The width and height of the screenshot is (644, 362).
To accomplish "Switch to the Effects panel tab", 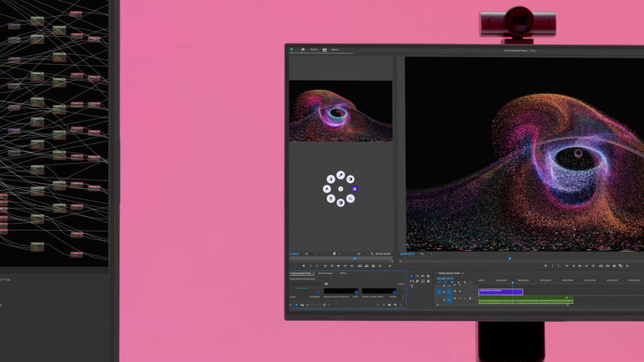I will [x=343, y=273].
